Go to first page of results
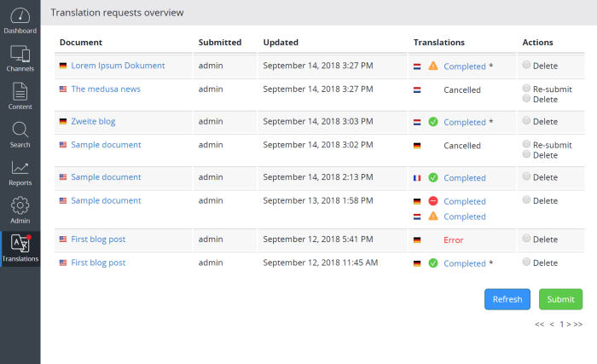 pyautogui.click(x=539, y=324)
